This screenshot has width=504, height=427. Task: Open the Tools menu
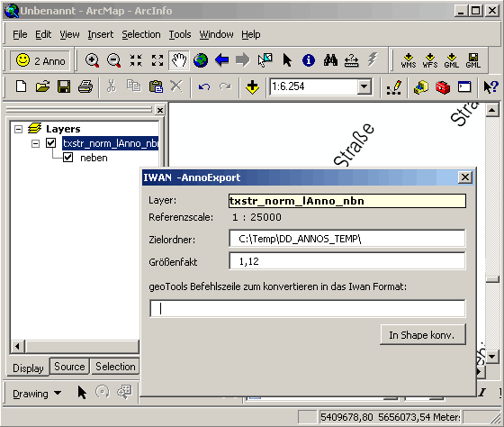(180, 34)
